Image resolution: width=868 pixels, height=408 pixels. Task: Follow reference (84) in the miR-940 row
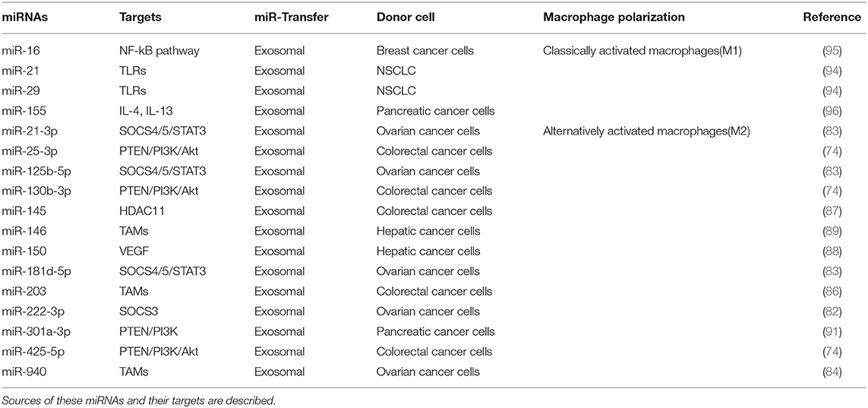tap(832, 372)
